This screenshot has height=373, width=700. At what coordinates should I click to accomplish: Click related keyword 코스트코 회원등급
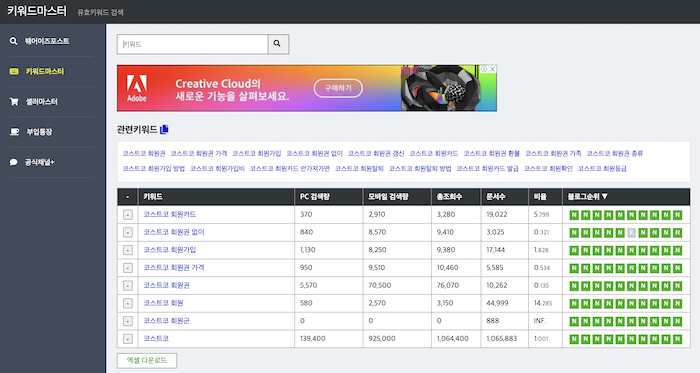coord(602,169)
